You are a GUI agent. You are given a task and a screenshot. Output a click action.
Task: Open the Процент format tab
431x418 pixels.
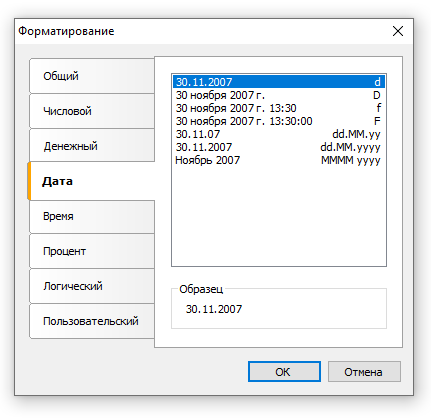92,251
